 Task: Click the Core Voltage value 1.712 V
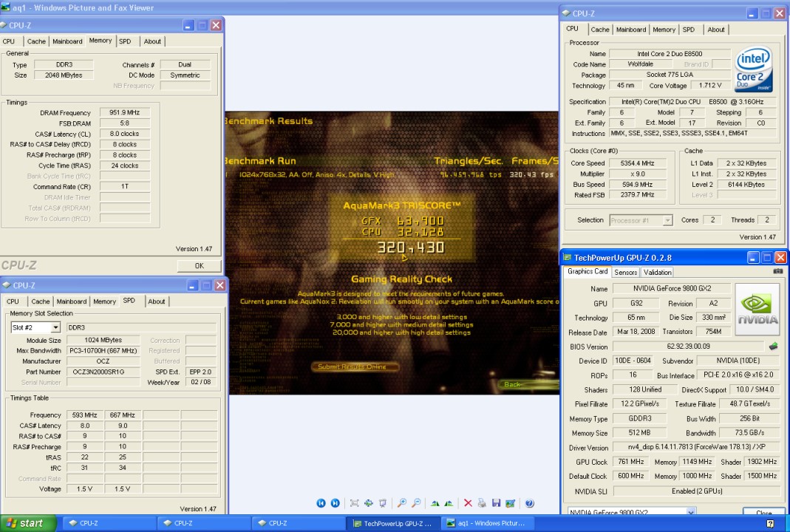coord(709,85)
